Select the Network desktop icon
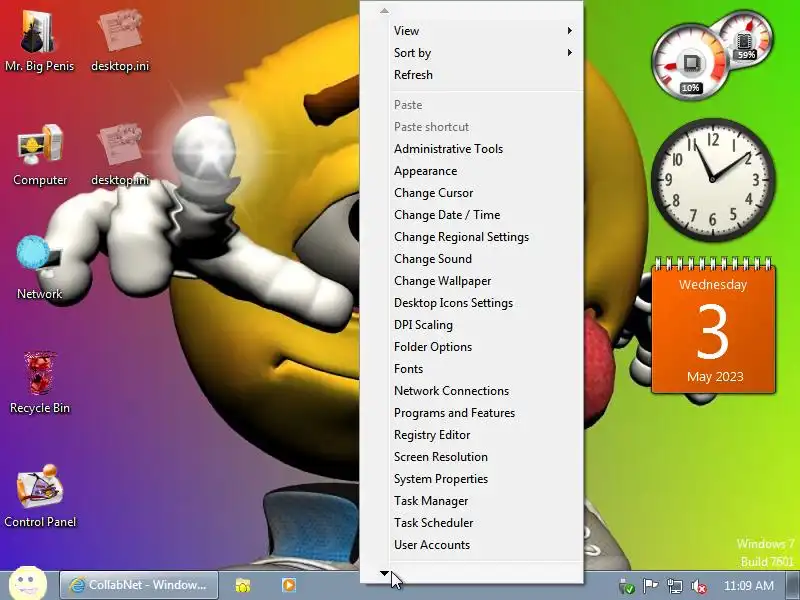This screenshot has height=600, width=800. [40, 268]
